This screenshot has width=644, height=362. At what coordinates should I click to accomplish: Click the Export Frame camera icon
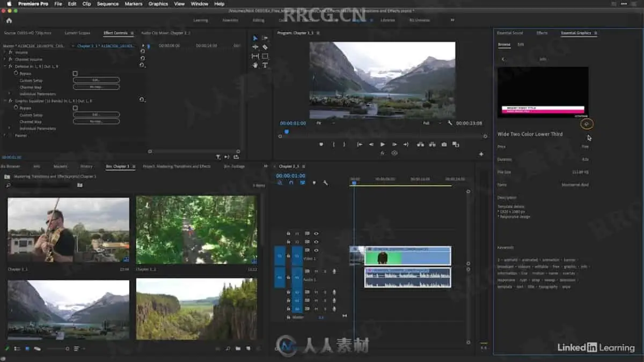coord(444,144)
